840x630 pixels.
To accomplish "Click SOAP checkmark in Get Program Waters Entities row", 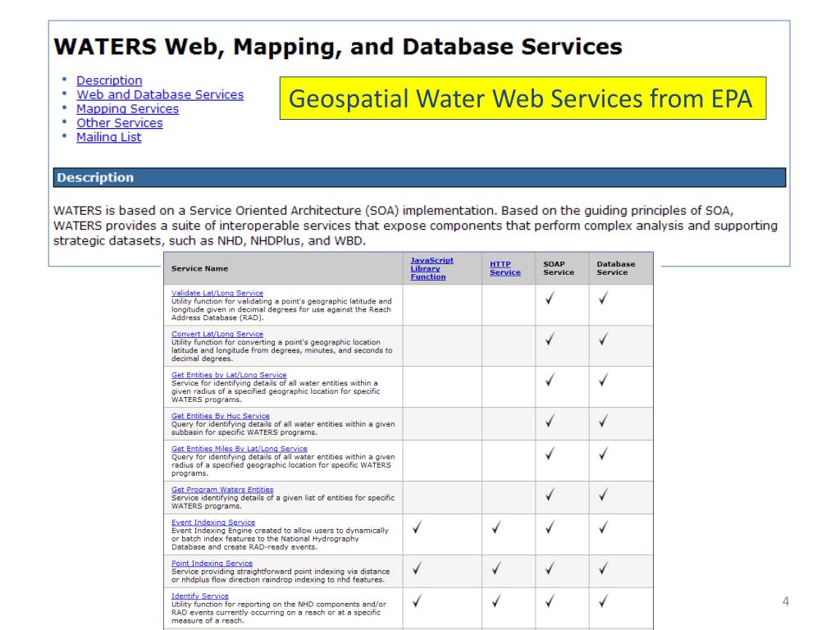I will pyautogui.click(x=550, y=495).
